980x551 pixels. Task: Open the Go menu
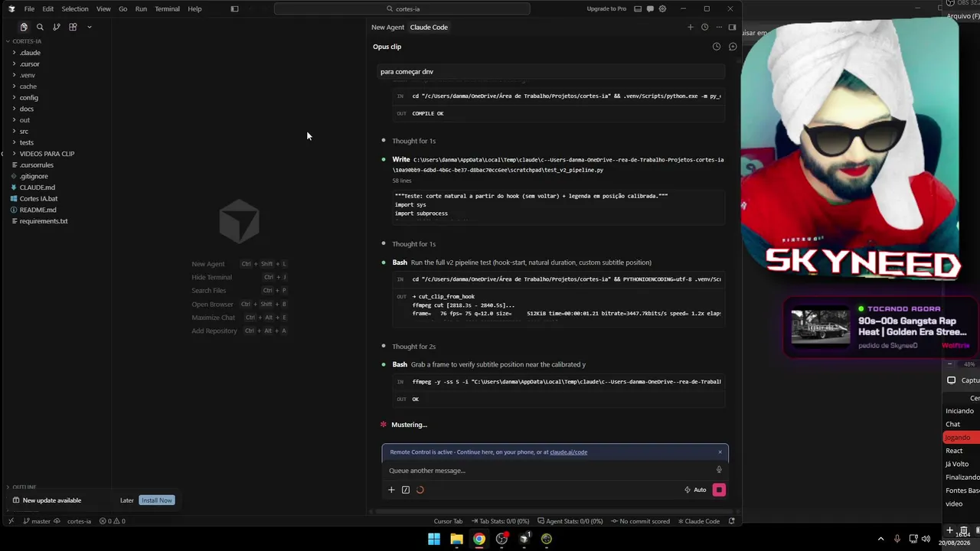[x=122, y=9]
